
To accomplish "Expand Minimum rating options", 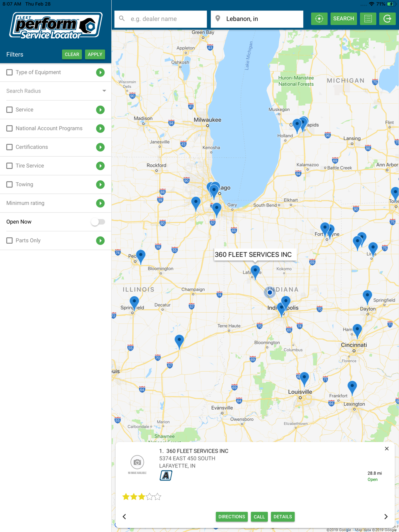I will pos(100,203).
